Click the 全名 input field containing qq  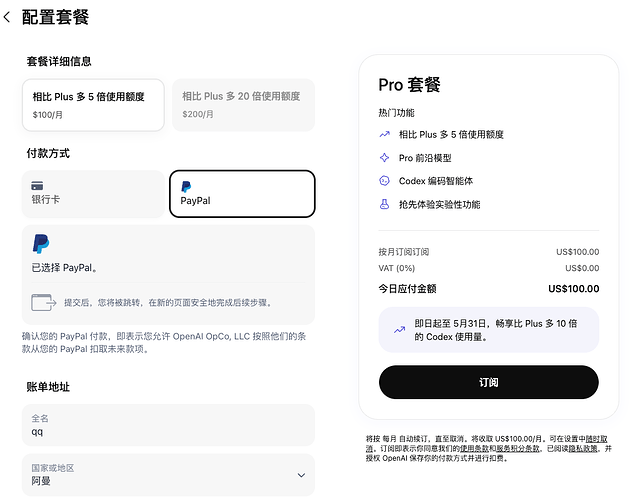(168, 425)
